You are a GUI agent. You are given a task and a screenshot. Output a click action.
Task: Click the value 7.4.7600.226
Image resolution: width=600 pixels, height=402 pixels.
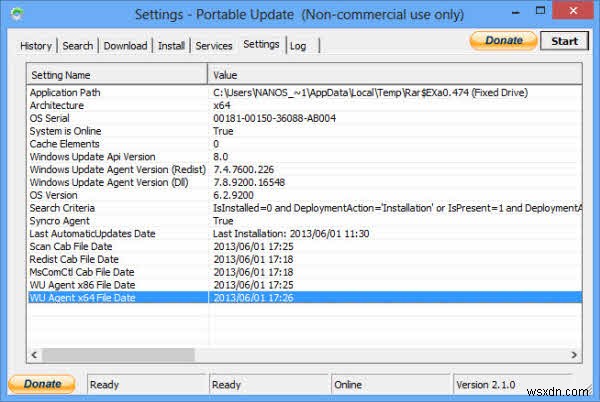pos(243,169)
